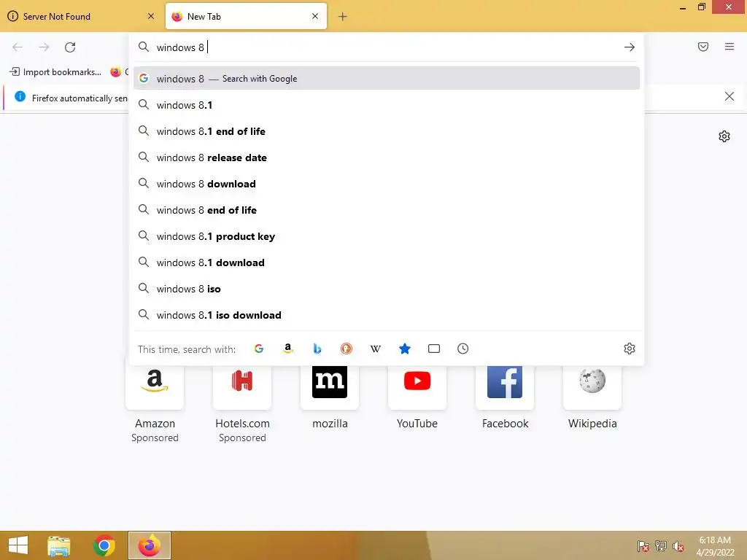The width and height of the screenshot is (747, 560).
Task: Search bookmarks using the star icon
Action: click(x=404, y=349)
